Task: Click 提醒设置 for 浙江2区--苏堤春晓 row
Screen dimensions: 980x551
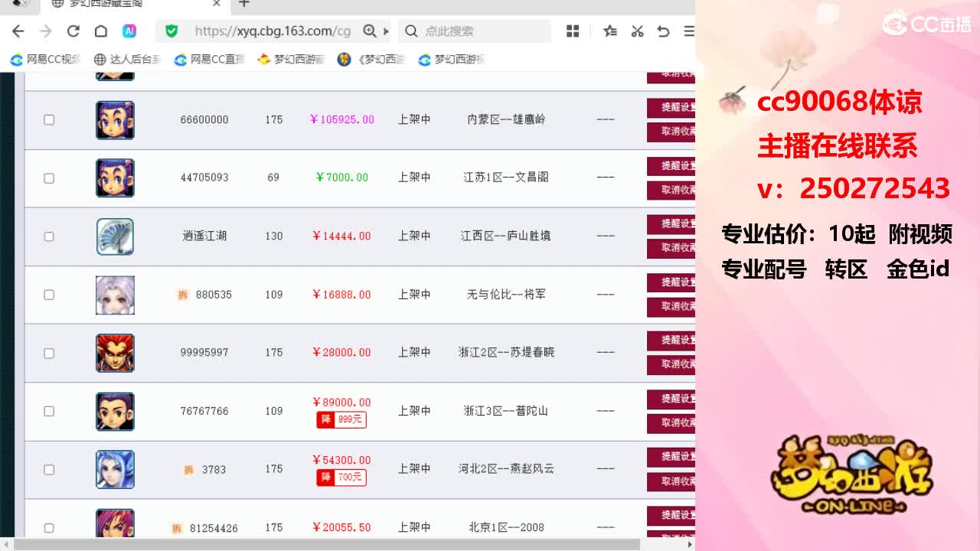Action: pos(671,341)
